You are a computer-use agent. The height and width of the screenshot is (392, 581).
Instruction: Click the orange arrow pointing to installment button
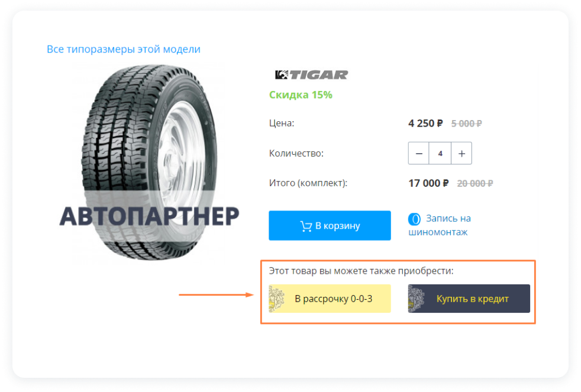coord(216,295)
